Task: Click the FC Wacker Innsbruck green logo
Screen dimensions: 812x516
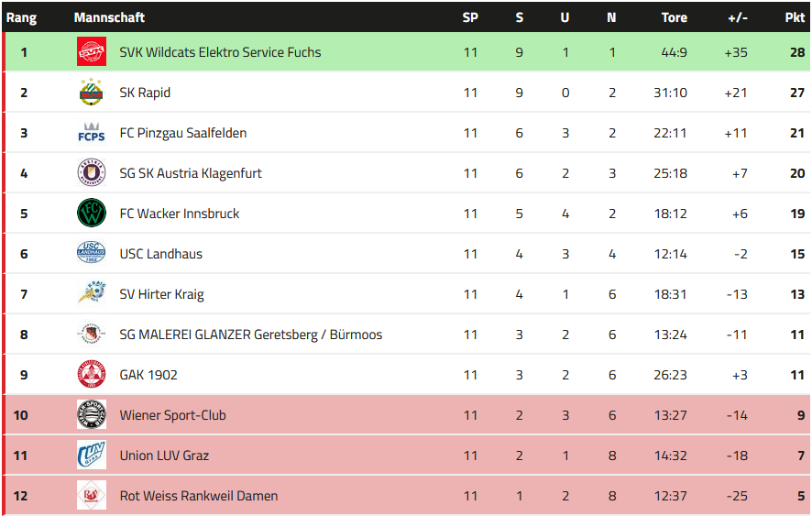Action: (x=92, y=214)
